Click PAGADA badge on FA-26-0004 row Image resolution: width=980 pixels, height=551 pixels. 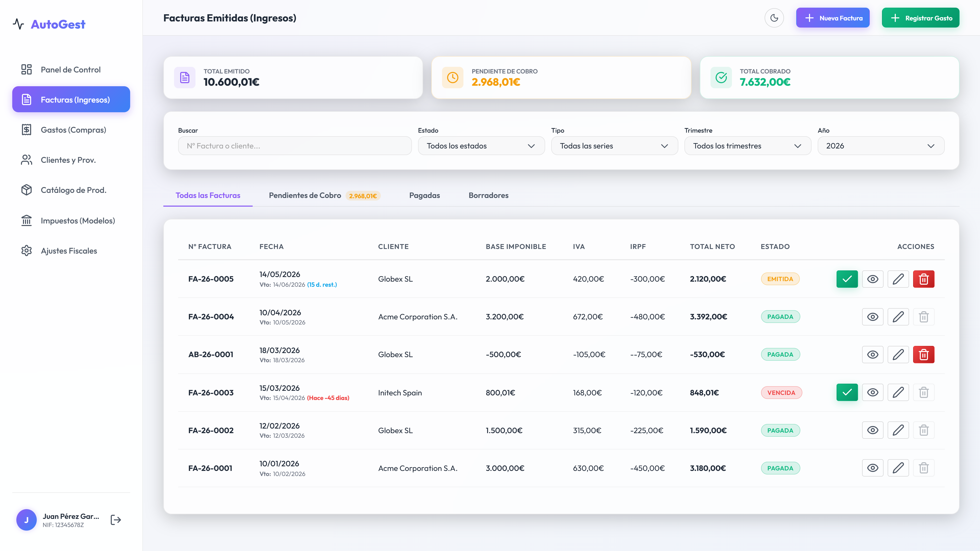coord(780,317)
